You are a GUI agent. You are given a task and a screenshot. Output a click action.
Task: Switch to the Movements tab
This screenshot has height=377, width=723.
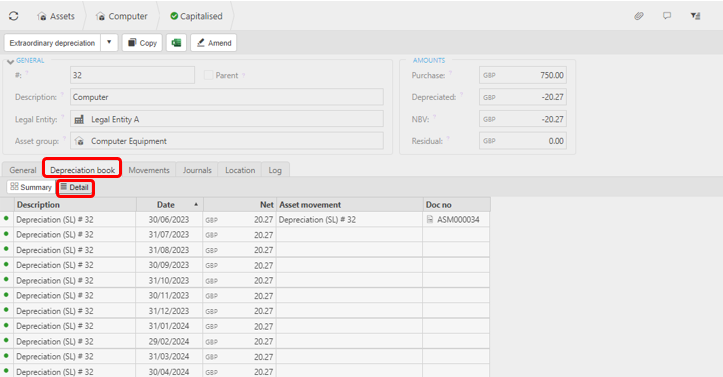[149, 170]
